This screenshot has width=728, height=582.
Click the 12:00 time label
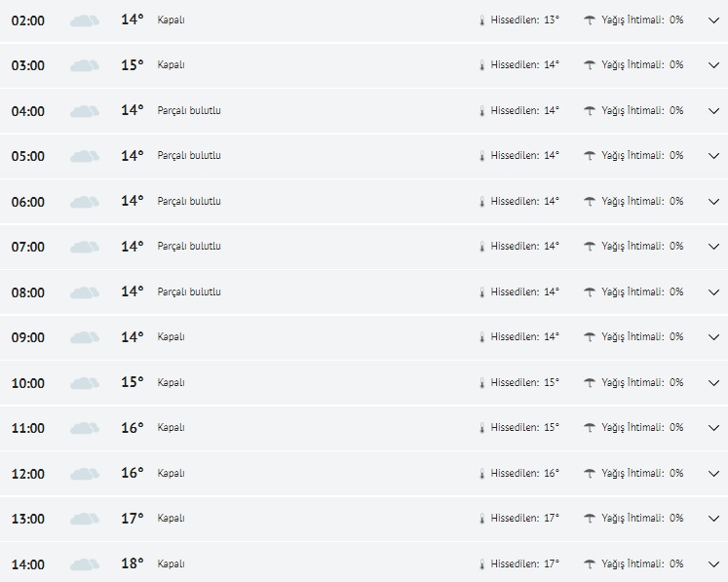[28, 474]
